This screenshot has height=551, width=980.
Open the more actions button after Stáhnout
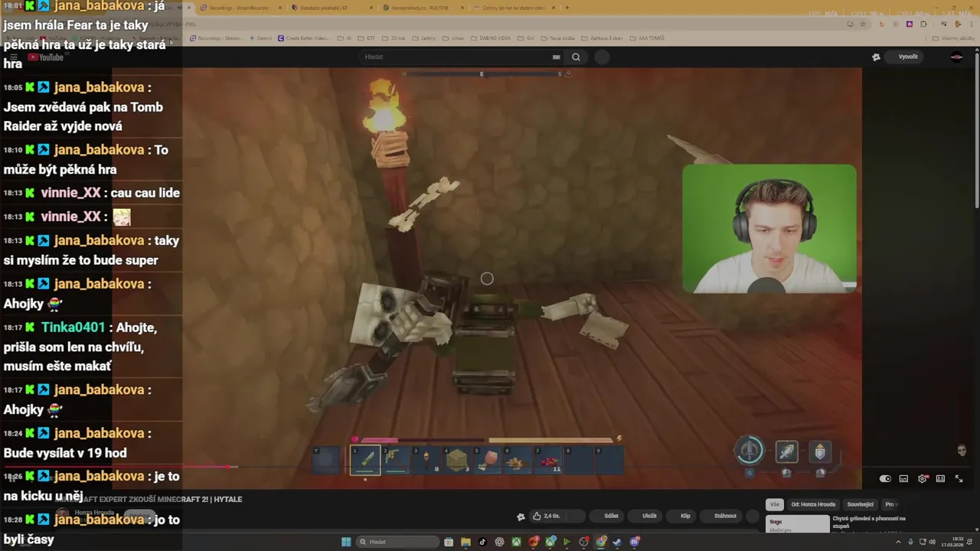(x=754, y=516)
